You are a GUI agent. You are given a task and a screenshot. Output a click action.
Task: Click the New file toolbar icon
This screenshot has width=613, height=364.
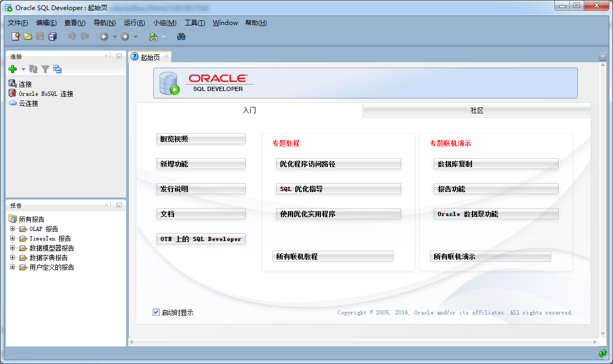15,36
